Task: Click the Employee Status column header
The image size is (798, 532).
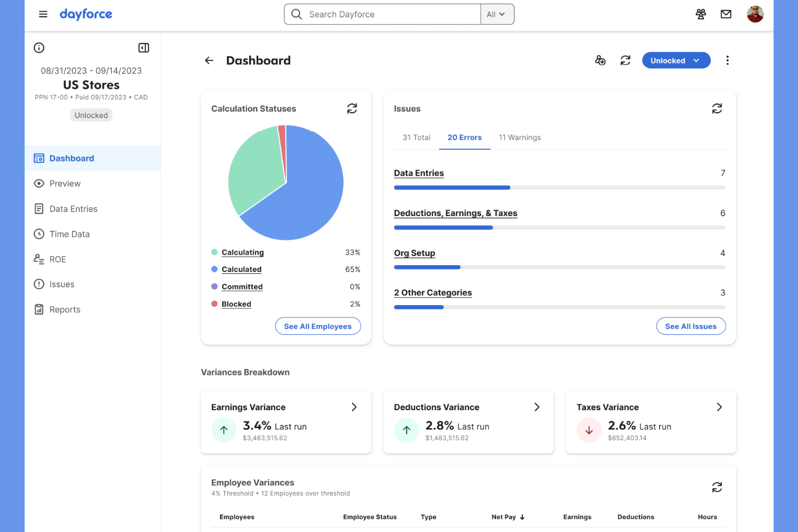Action: pyautogui.click(x=370, y=517)
